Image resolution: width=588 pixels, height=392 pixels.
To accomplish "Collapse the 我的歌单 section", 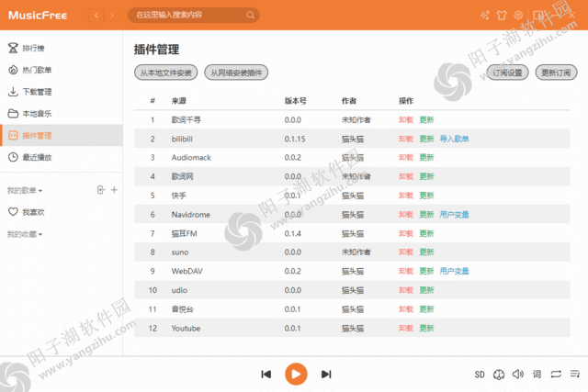I will click(x=25, y=190).
